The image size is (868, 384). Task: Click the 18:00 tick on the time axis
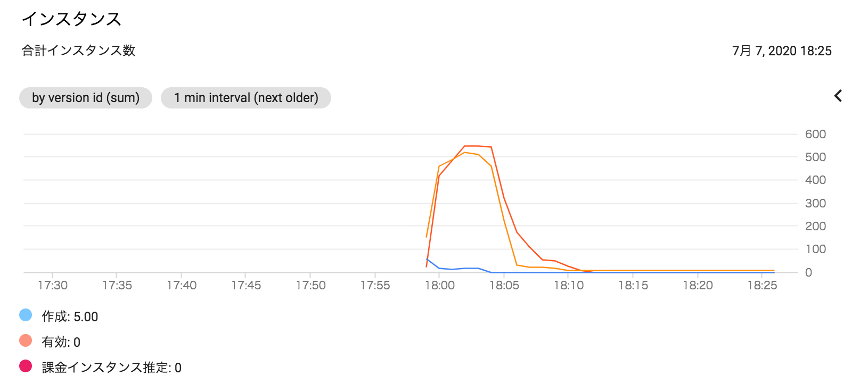pos(440,286)
